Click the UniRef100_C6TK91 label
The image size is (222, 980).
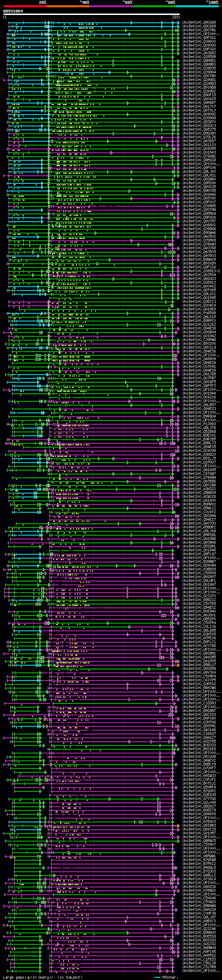tap(199, 366)
